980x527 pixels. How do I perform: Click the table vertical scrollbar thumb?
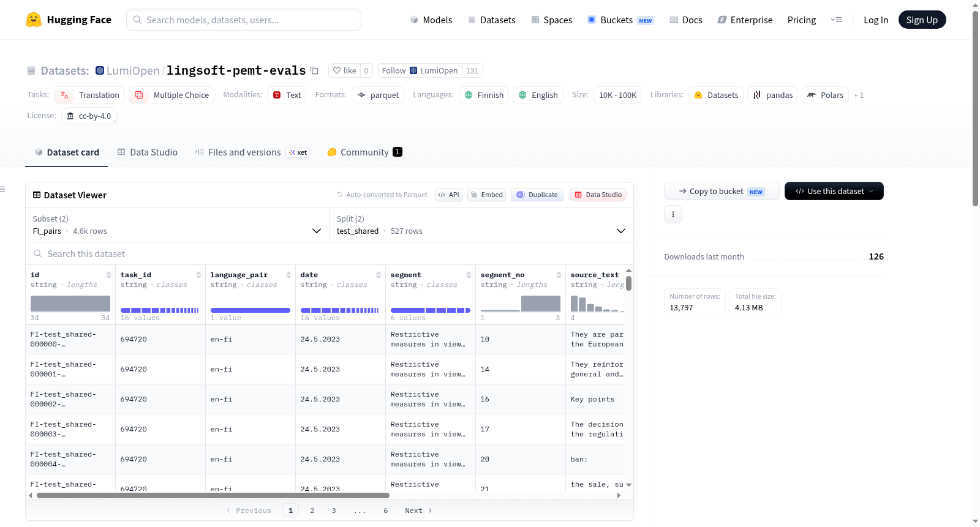[x=628, y=283]
